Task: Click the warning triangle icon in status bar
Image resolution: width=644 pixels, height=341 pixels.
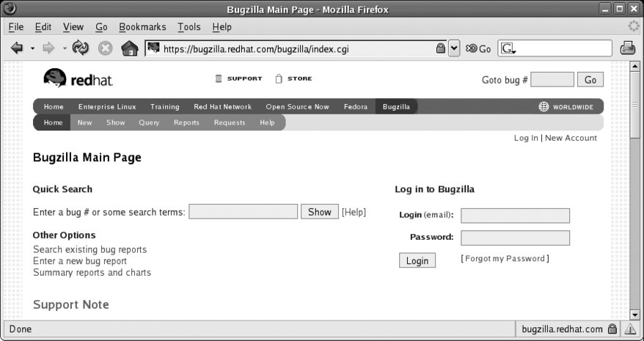Action: tap(630, 329)
